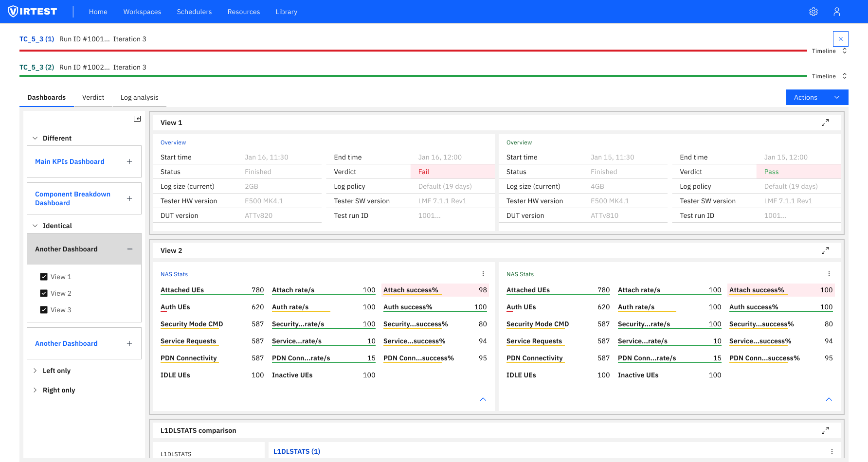This screenshot has width=868, height=462.
Task: Expand the View 2 panel to full screen
Action: point(825,250)
